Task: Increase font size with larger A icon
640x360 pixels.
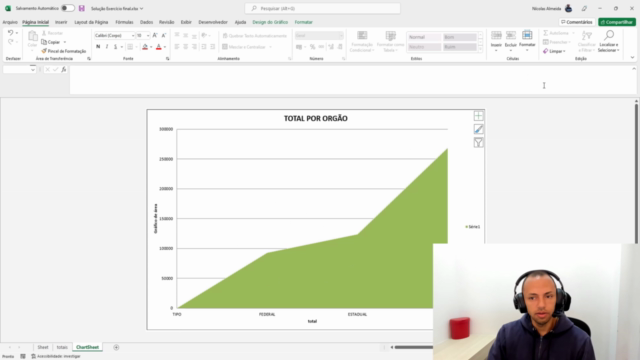Action: 155,36
